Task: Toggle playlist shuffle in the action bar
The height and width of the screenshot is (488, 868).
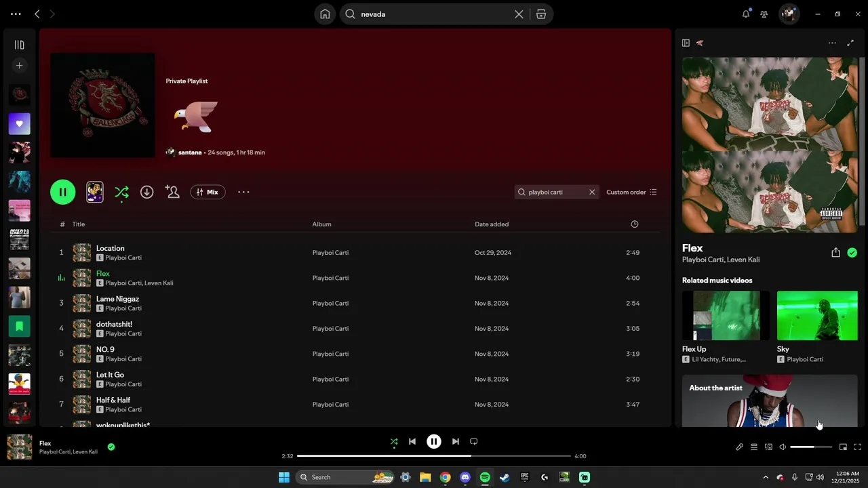Action: (121, 192)
